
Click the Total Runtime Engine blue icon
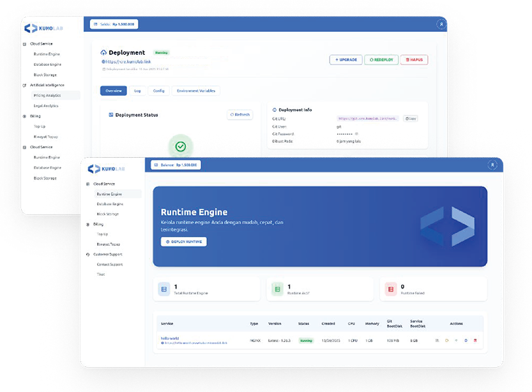[x=164, y=289]
